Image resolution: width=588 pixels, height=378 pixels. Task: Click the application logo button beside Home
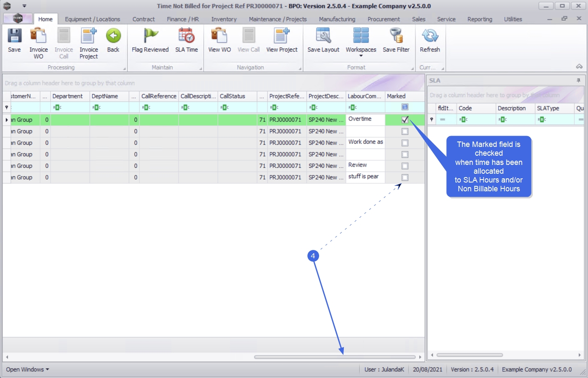pyautogui.click(x=18, y=18)
